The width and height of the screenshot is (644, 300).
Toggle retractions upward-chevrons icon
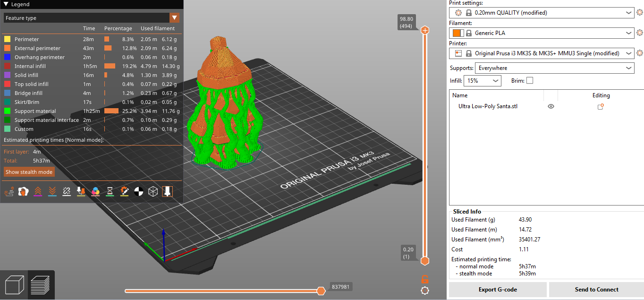(37, 191)
